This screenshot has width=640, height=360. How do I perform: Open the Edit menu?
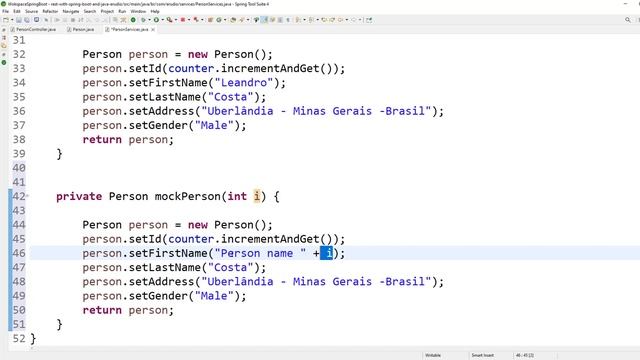17,11
